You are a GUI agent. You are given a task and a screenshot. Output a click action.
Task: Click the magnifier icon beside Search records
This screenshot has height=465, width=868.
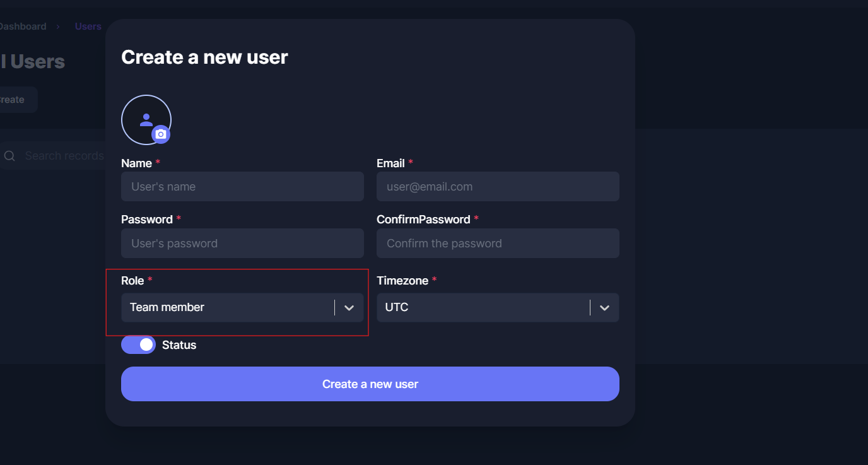[9, 156]
